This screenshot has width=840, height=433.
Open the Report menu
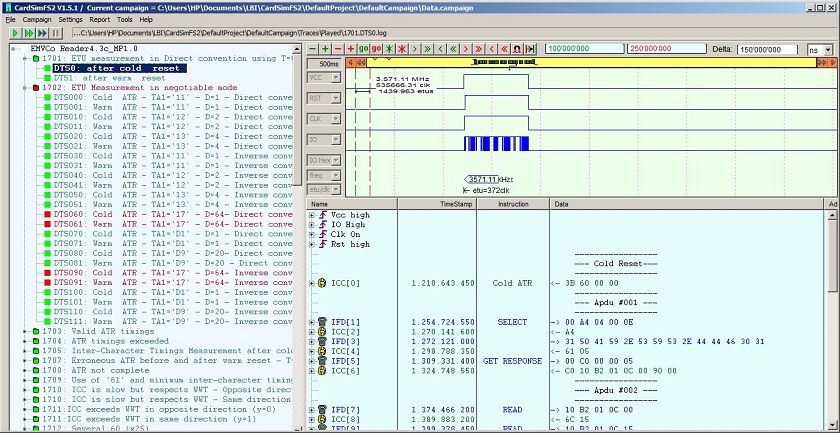(x=100, y=19)
